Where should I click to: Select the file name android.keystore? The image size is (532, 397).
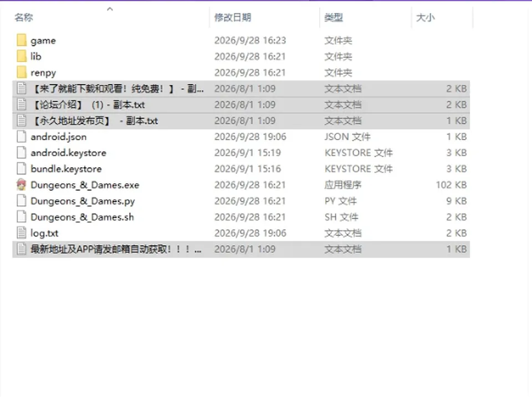point(69,153)
